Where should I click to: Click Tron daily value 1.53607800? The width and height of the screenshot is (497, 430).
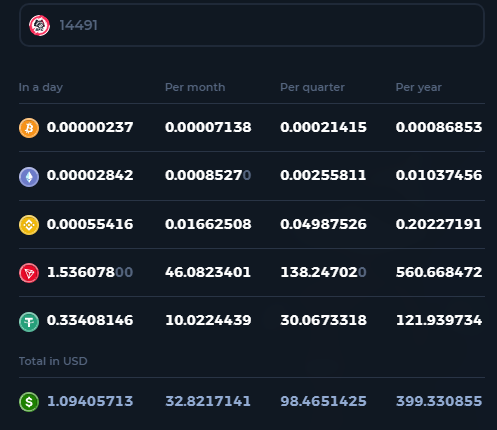(x=90, y=272)
